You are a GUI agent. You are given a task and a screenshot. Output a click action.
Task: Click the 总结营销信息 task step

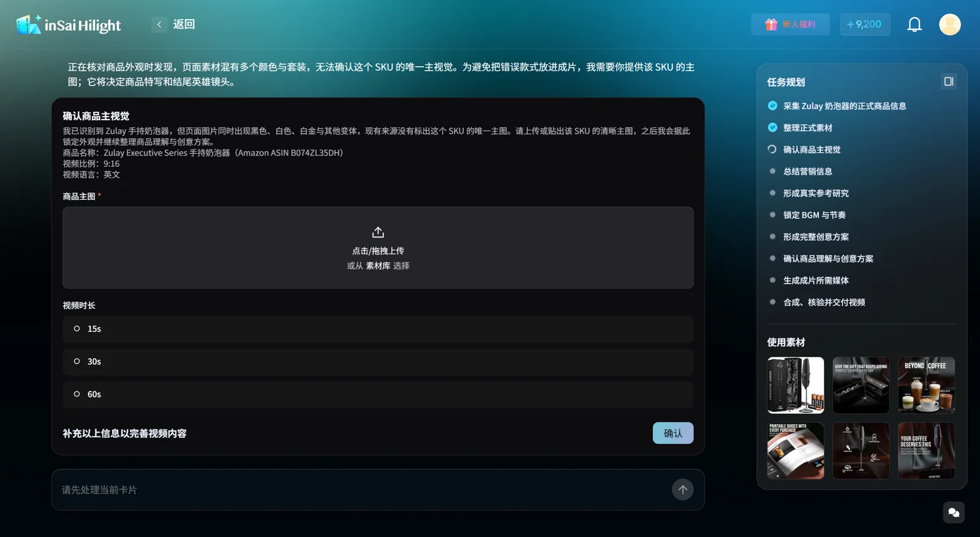point(807,172)
